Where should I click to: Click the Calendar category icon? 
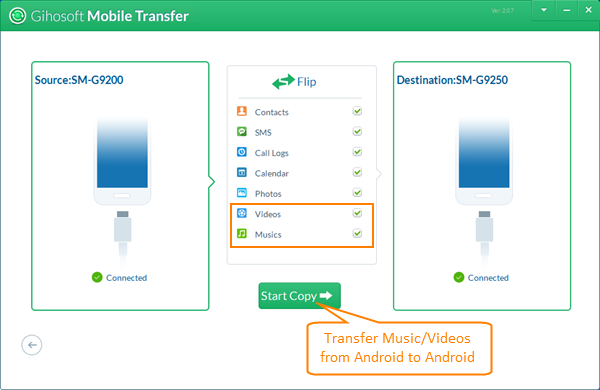[x=242, y=172]
